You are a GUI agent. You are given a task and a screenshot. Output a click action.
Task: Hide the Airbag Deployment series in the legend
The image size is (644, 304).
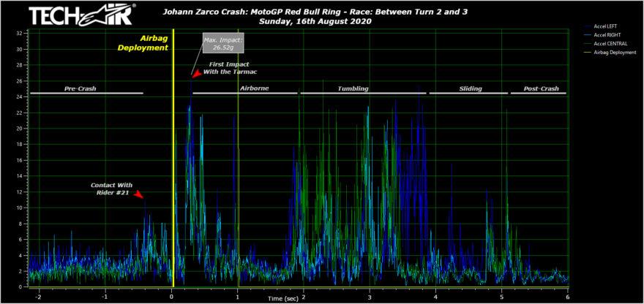(618, 52)
